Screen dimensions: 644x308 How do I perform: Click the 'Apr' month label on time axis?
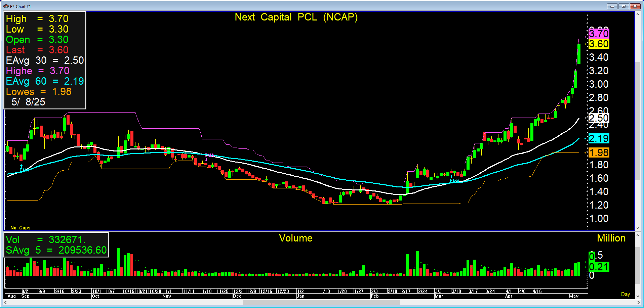click(509, 296)
